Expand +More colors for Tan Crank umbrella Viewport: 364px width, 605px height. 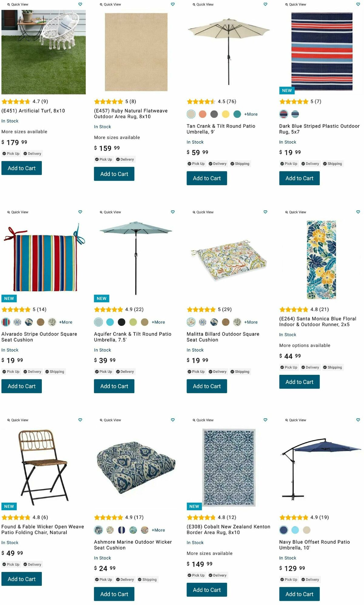coord(251,114)
